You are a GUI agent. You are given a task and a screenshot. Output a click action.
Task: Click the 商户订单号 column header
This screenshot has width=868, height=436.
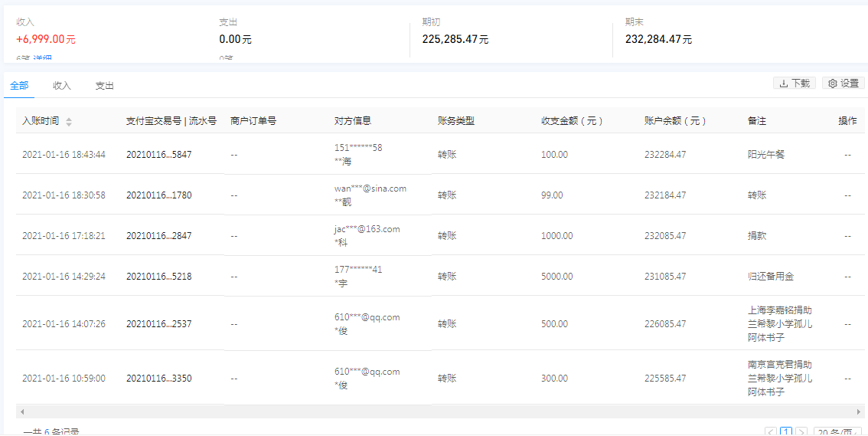(253, 121)
